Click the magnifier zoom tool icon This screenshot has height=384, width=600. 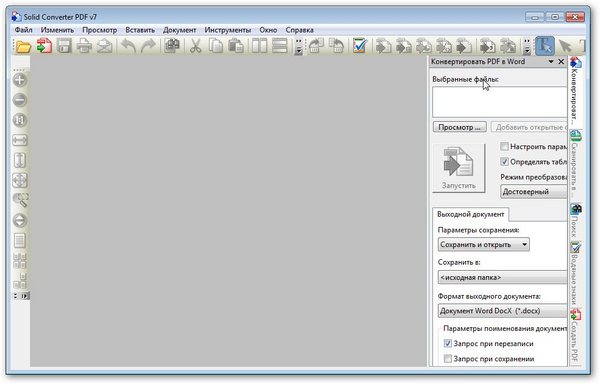point(20,200)
